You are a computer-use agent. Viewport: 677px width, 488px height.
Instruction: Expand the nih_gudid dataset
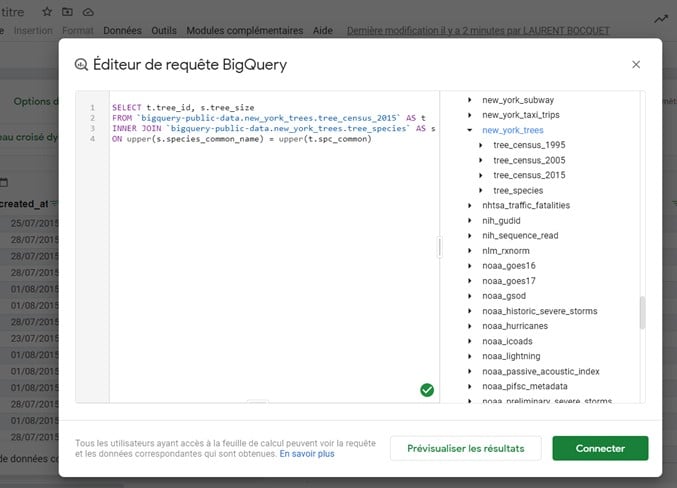pos(470,221)
